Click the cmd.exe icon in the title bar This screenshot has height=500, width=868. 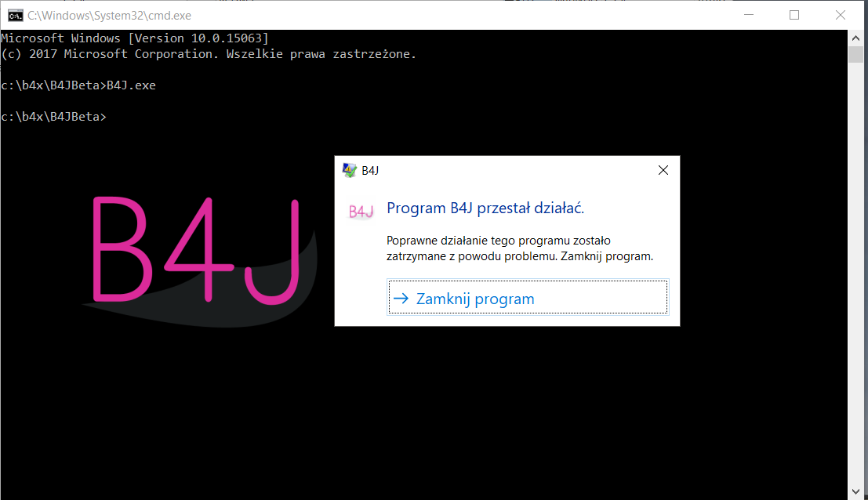tap(16, 16)
